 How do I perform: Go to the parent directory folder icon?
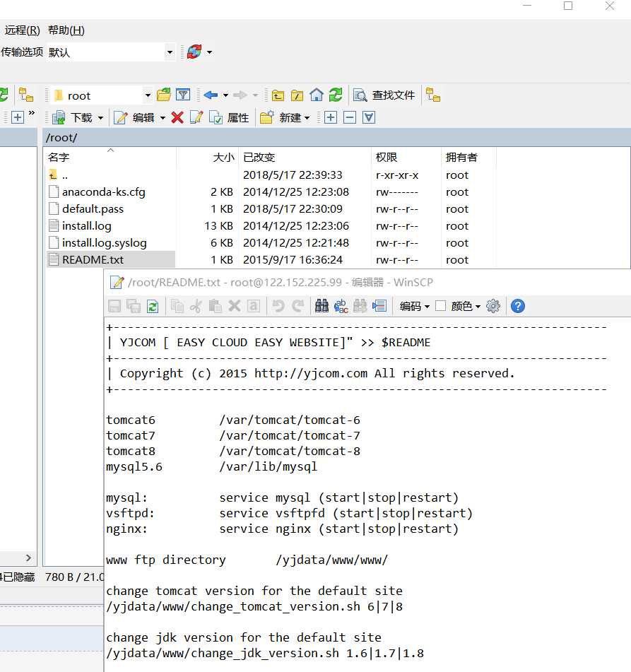point(278,95)
